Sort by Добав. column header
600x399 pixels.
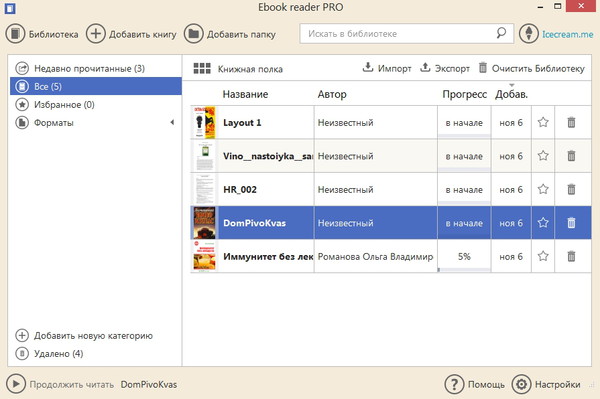tap(511, 94)
